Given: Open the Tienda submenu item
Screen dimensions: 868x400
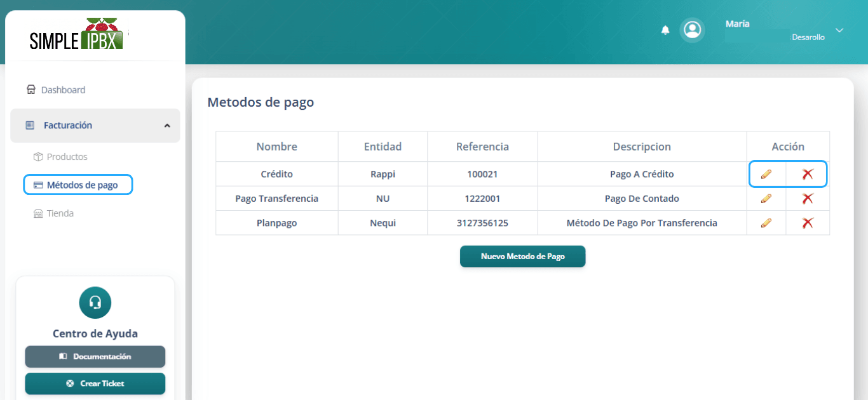Looking at the screenshot, I should [x=60, y=213].
